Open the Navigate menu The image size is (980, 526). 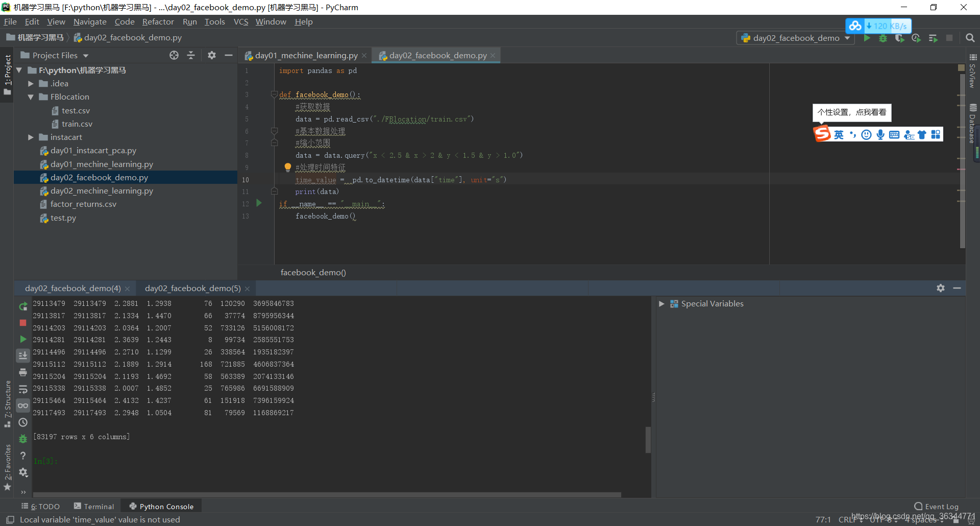90,21
